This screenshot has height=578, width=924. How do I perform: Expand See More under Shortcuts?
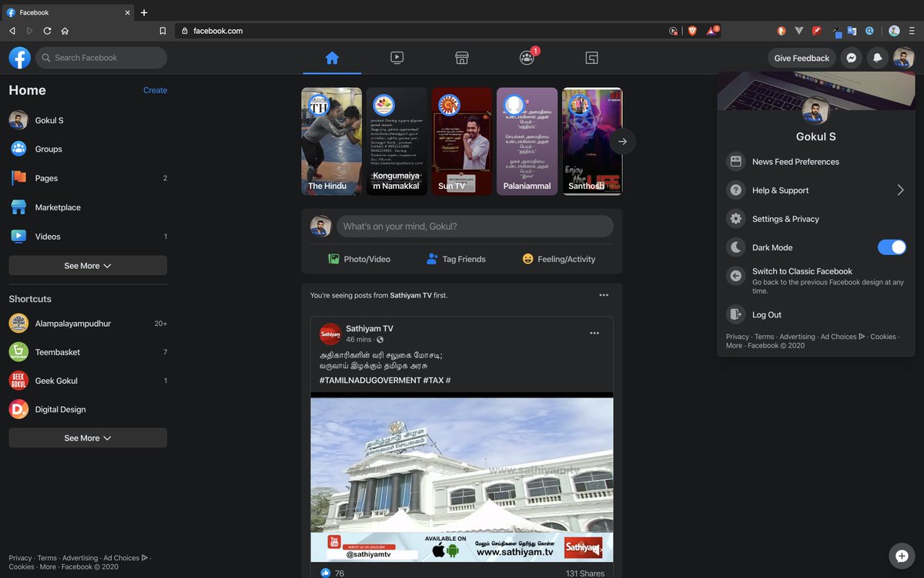pos(88,438)
